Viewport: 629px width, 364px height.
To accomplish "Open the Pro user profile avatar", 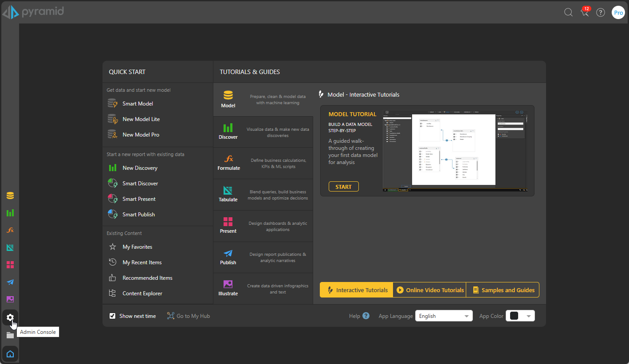I will tap(618, 12).
